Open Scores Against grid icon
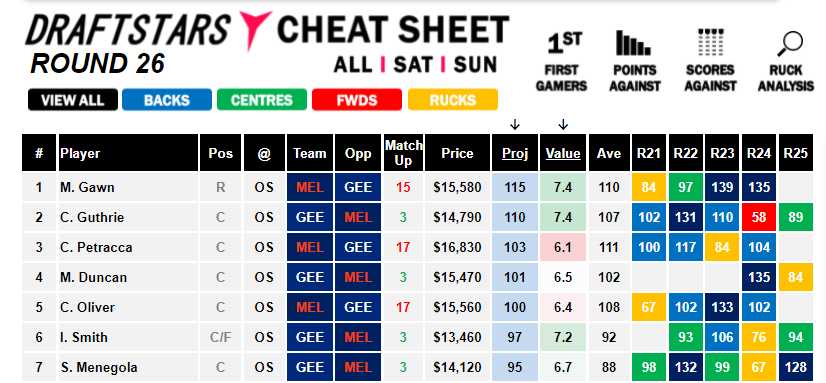Screen dimensions: 826x383 (711, 43)
